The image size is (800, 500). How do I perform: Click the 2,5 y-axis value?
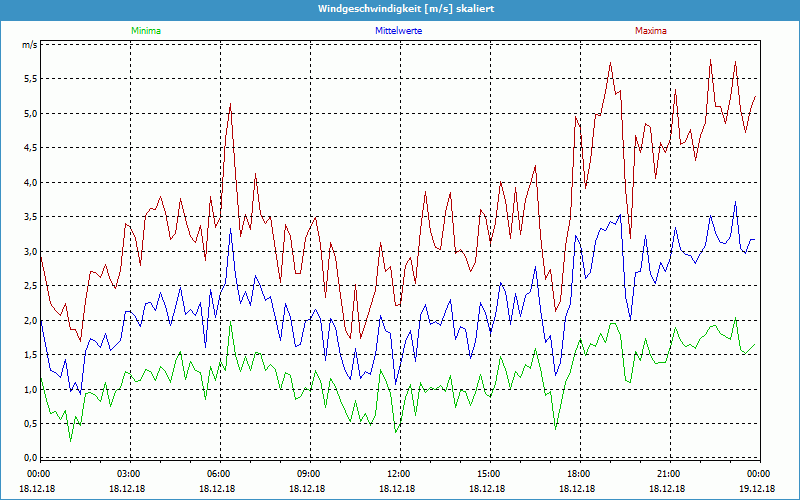[x=30, y=286]
